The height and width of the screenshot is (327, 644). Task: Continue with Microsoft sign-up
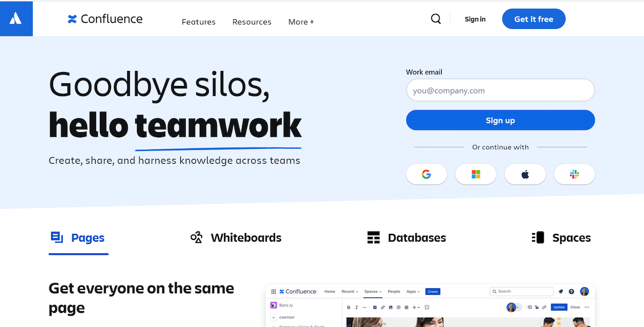(x=475, y=174)
